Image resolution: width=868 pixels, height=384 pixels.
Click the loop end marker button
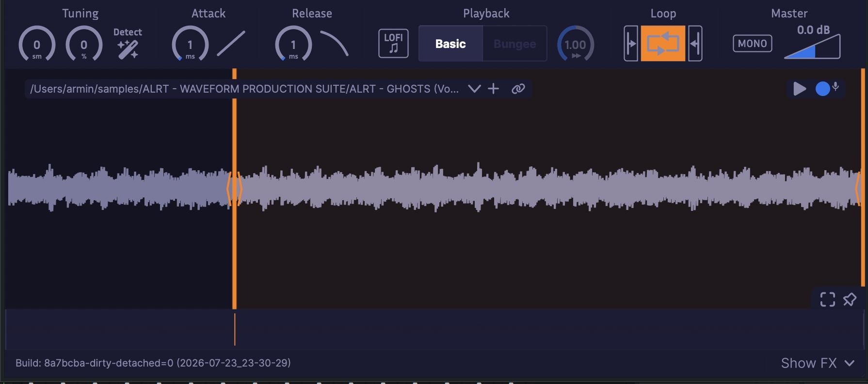click(695, 44)
